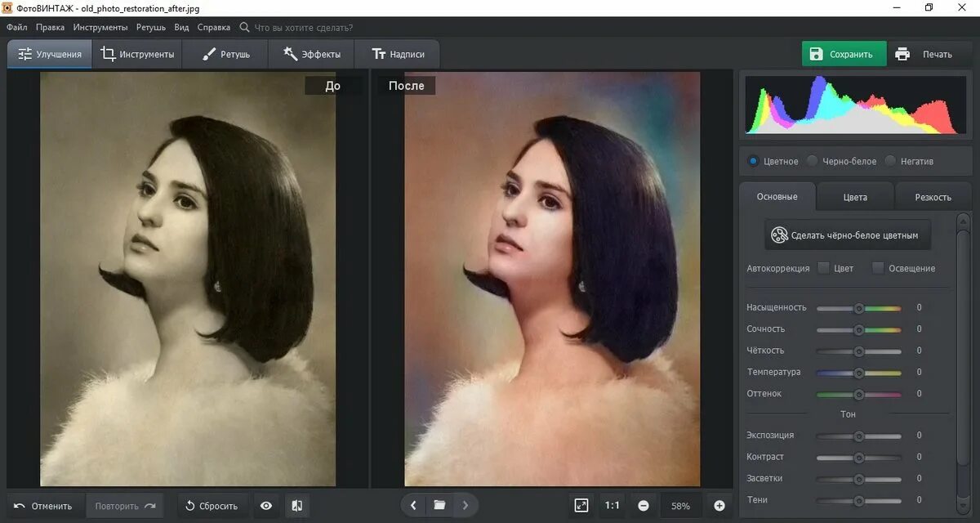
Task: Open the Справка menu
Action: click(213, 27)
